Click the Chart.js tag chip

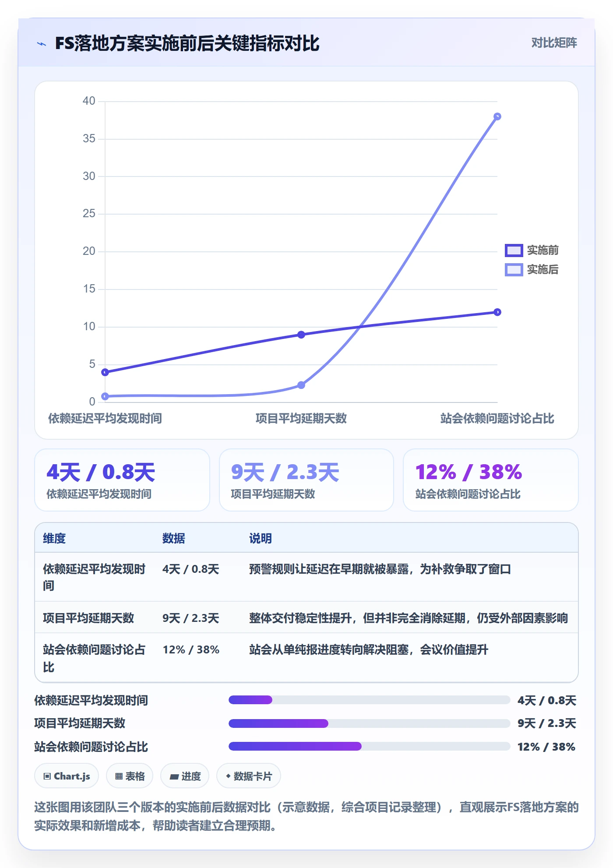(x=67, y=776)
